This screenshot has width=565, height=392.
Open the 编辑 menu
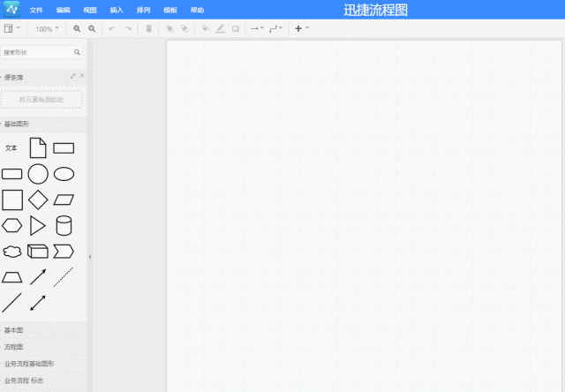pyautogui.click(x=63, y=10)
